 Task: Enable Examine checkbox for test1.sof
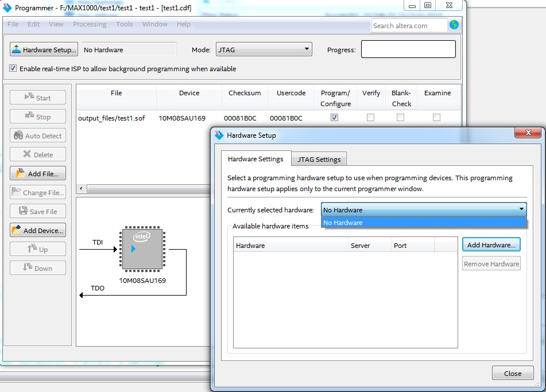(x=436, y=117)
